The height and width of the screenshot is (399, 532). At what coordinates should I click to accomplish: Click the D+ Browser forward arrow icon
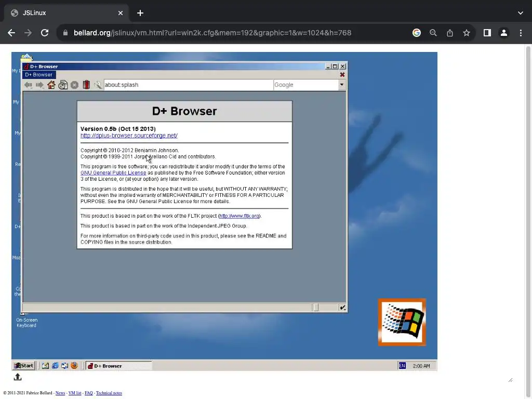click(x=39, y=85)
